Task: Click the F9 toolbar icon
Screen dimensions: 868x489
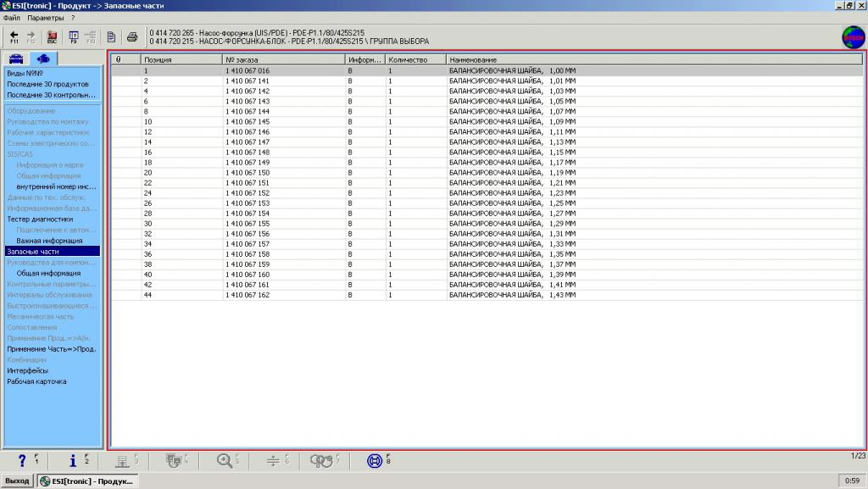Action: tap(73, 36)
